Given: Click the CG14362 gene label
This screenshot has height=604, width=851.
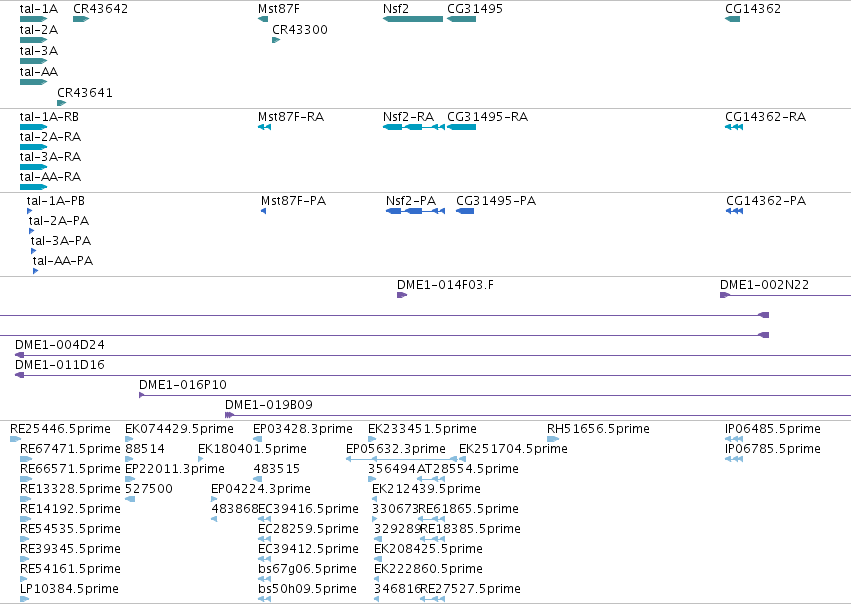Looking at the screenshot, I should click(x=753, y=9).
